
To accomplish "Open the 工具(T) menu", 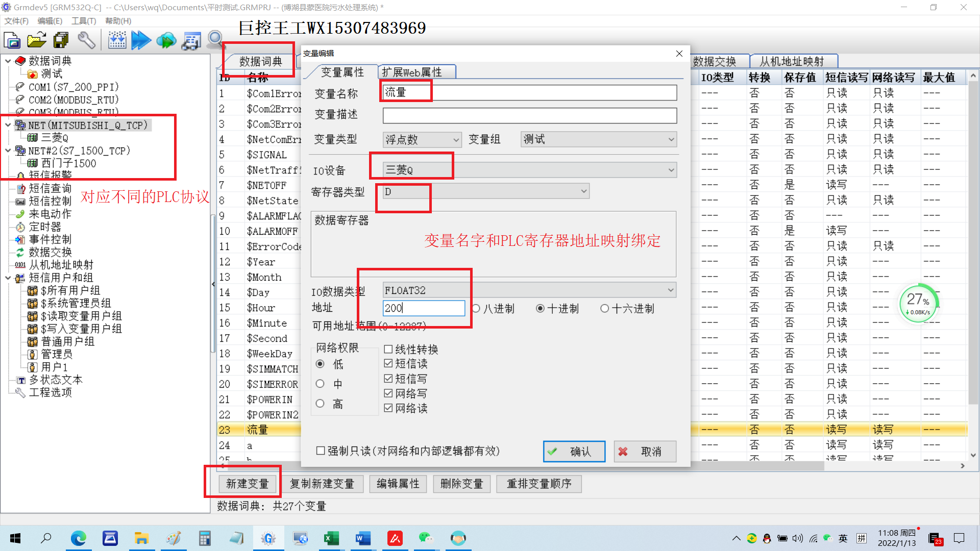I will (x=84, y=21).
